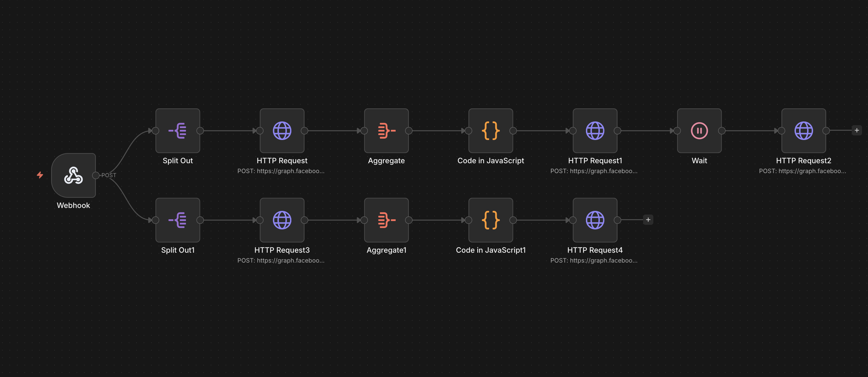Viewport: 868px width, 377px height.
Task: Click the HTTP Request3 node
Action: point(282,220)
